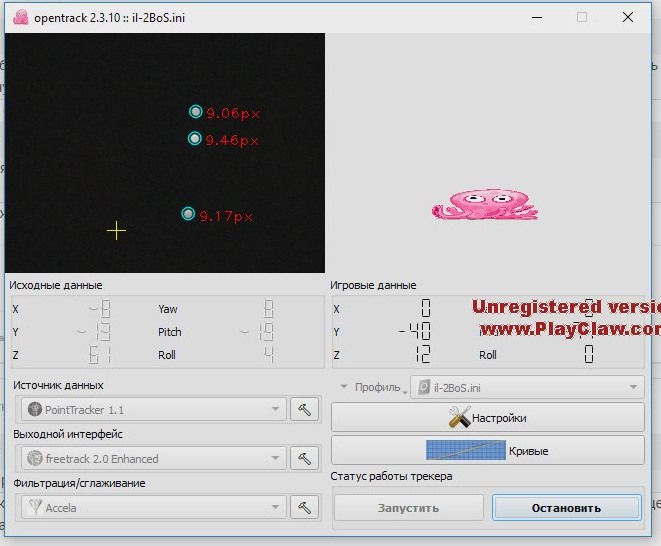Close the opentrack window
This screenshot has height=546, width=661.
coord(628,17)
